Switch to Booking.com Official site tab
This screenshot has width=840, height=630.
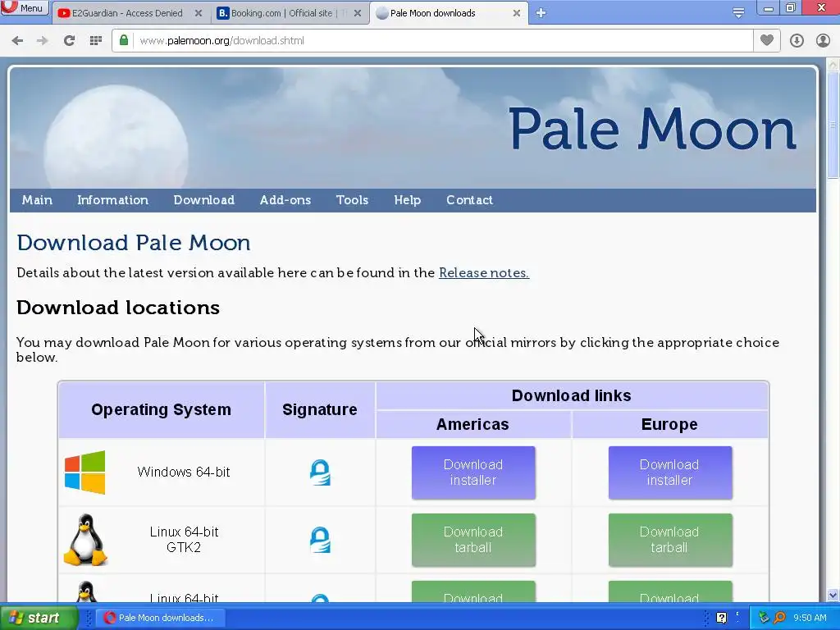pos(281,13)
